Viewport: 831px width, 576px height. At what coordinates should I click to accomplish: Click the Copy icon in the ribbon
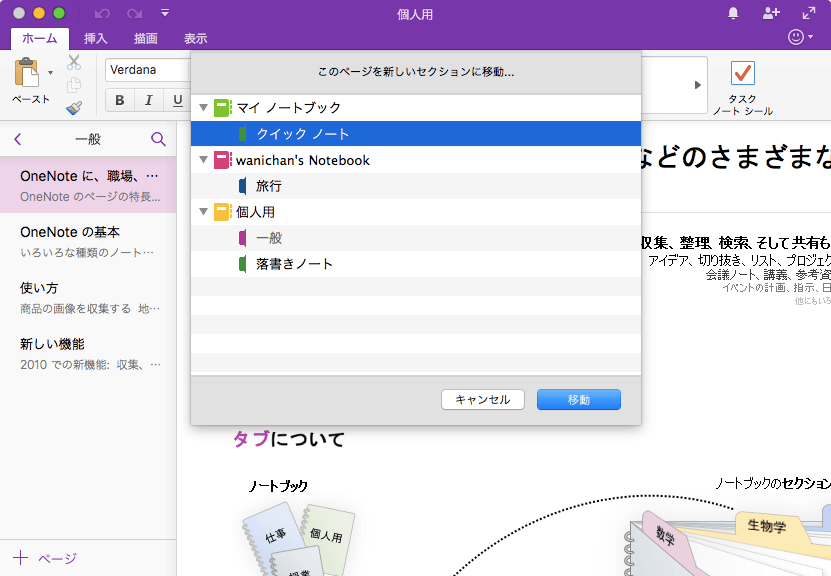tap(74, 85)
